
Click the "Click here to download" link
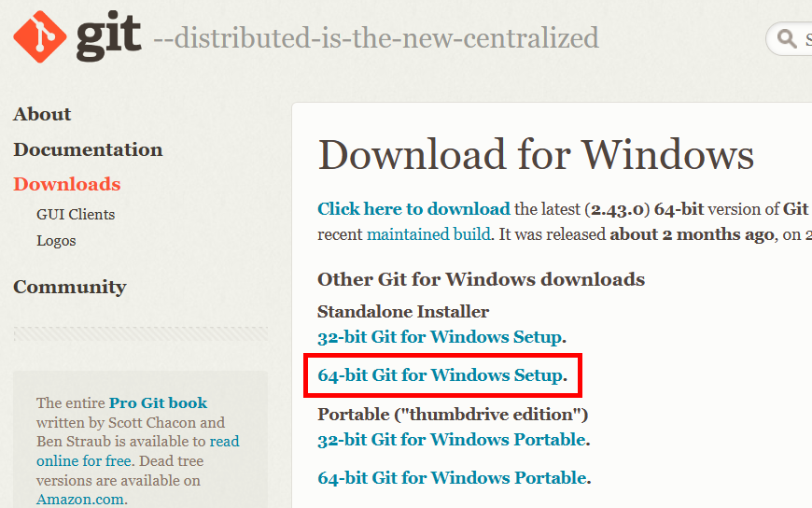(x=413, y=209)
